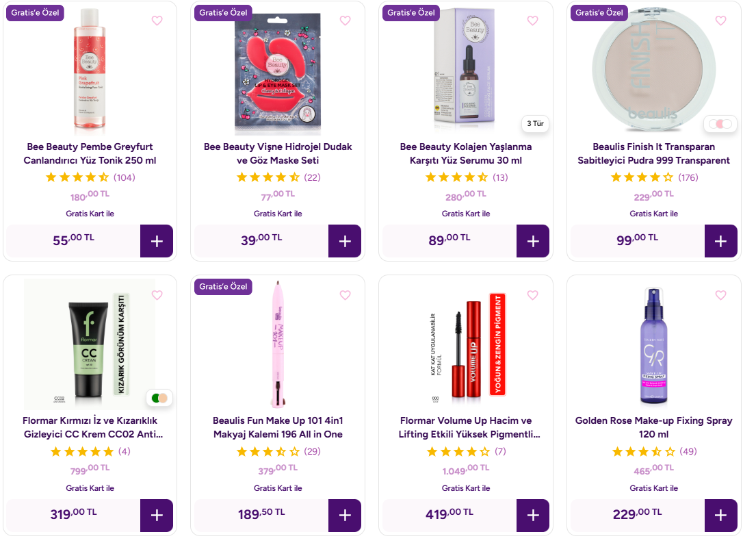Open the '3 Tür' variants badge
The height and width of the screenshot is (545, 756).
click(x=536, y=124)
